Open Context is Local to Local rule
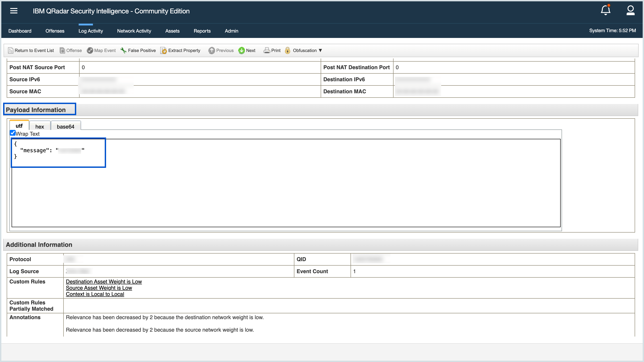This screenshot has height=362, width=644. [95, 294]
